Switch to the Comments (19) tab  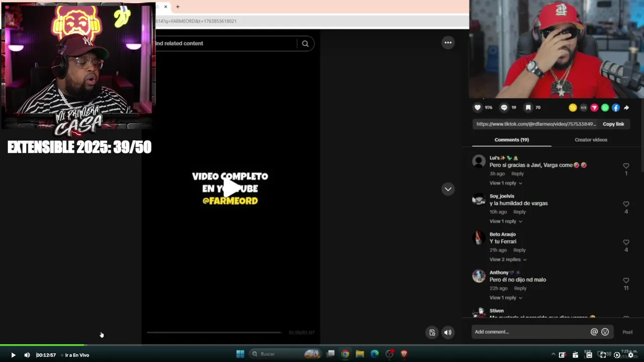pyautogui.click(x=511, y=140)
